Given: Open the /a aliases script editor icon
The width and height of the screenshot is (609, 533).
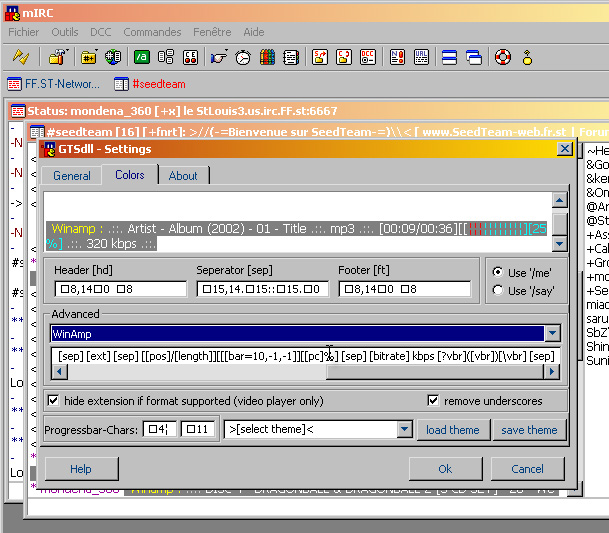Looking at the screenshot, I should (x=142, y=57).
